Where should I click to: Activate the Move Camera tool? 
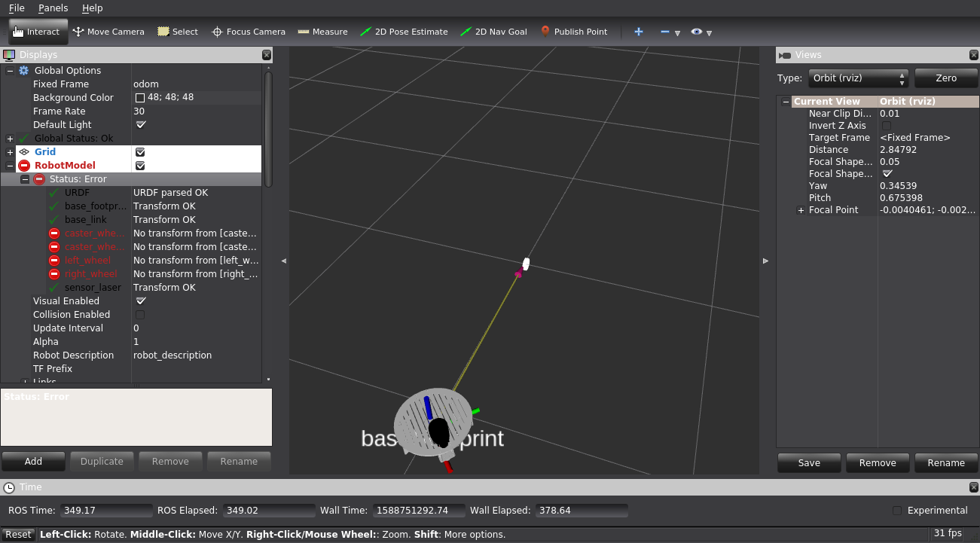tap(108, 32)
